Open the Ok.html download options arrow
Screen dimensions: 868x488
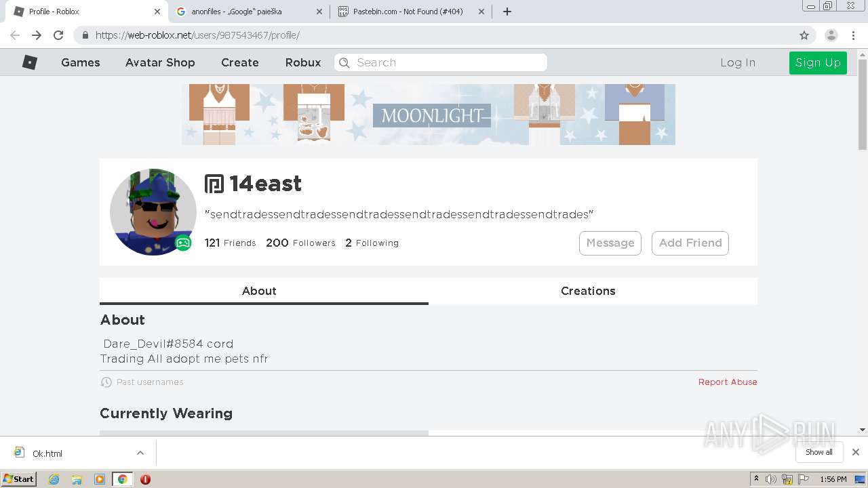140,453
